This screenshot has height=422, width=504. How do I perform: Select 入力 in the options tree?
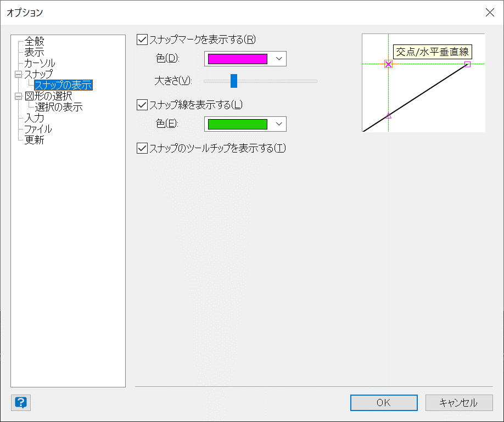coord(34,118)
